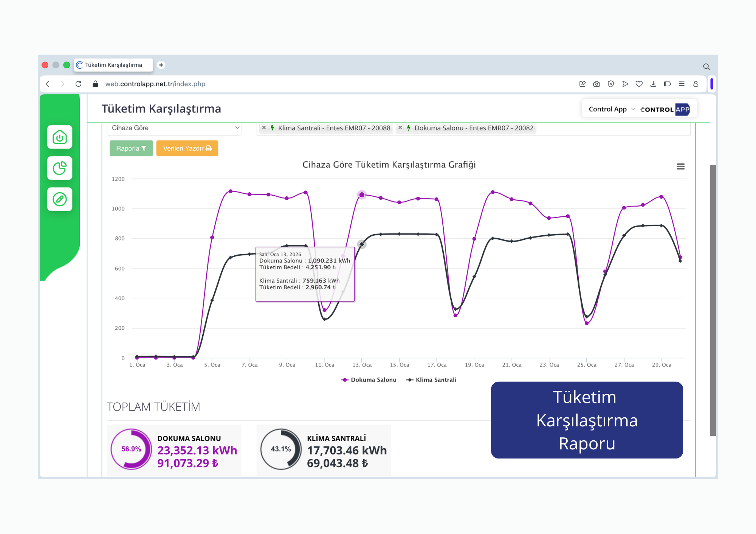Click the browser downloads icon
The height and width of the screenshot is (534, 756).
653,84
